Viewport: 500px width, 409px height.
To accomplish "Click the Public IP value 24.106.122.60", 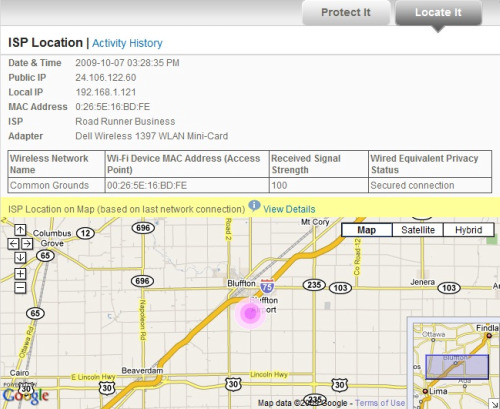I will pyautogui.click(x=106, y=78).
